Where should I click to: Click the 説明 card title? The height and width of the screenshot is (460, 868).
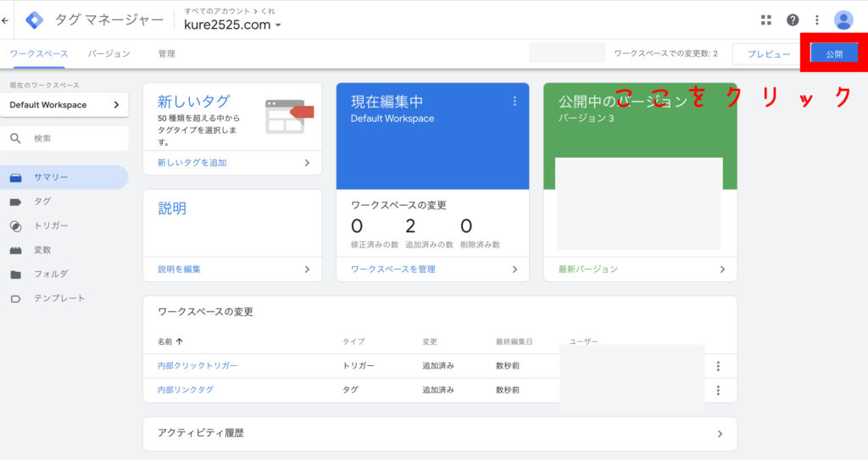[x=172, y=208]
